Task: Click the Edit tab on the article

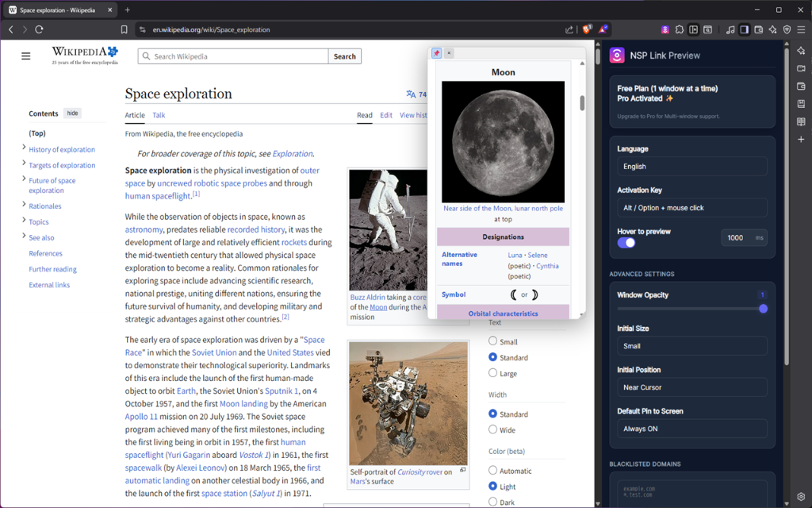Action: pyautogui.click(x=385, y=115)
